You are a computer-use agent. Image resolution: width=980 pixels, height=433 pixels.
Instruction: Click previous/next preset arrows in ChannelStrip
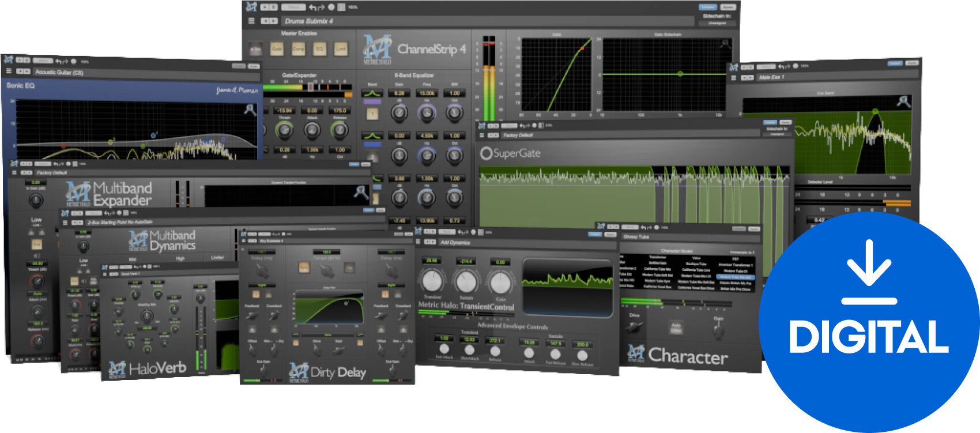click(x=269, y=21)
